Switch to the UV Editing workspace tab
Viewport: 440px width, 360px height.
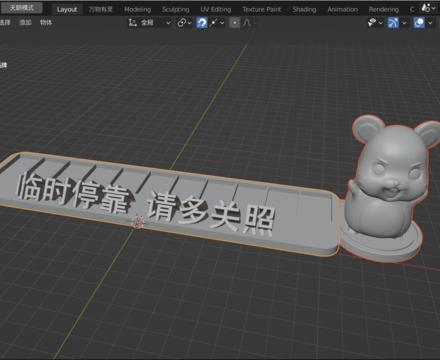click(216, 9)
